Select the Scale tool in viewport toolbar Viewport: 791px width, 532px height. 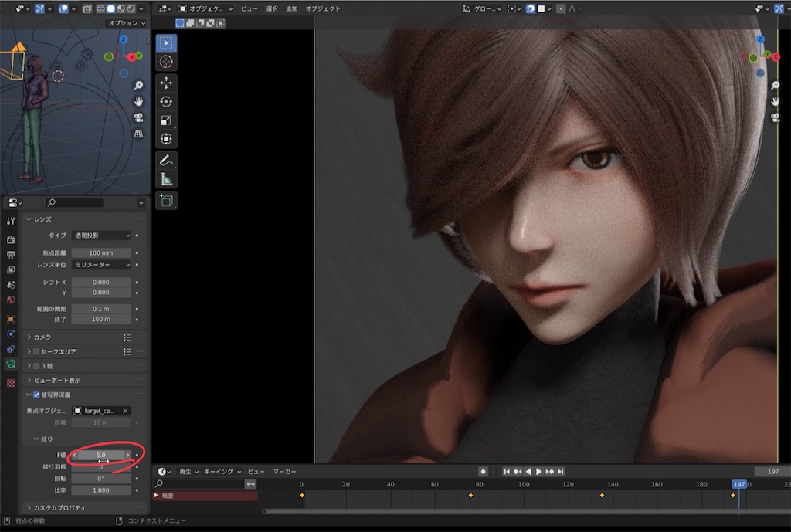tap(166, 120)
